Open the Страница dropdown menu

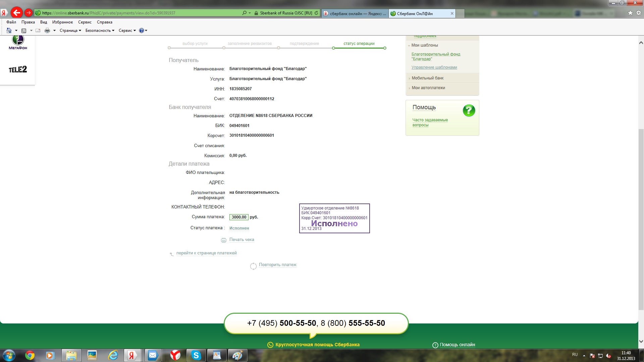pyautogui.click(x=70, y=31)
